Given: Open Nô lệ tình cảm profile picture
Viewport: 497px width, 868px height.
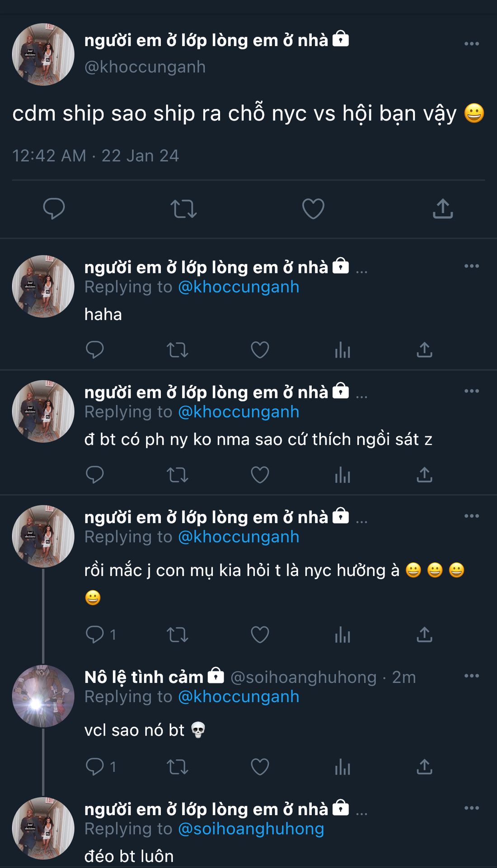Looking at the screenshot, I should point(43,696).
